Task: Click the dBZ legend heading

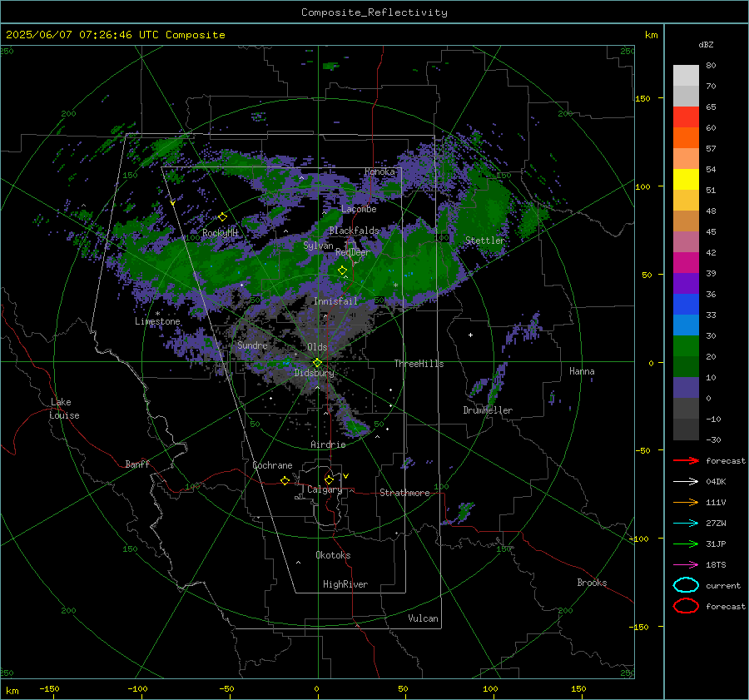Action: tap(706, 44)
